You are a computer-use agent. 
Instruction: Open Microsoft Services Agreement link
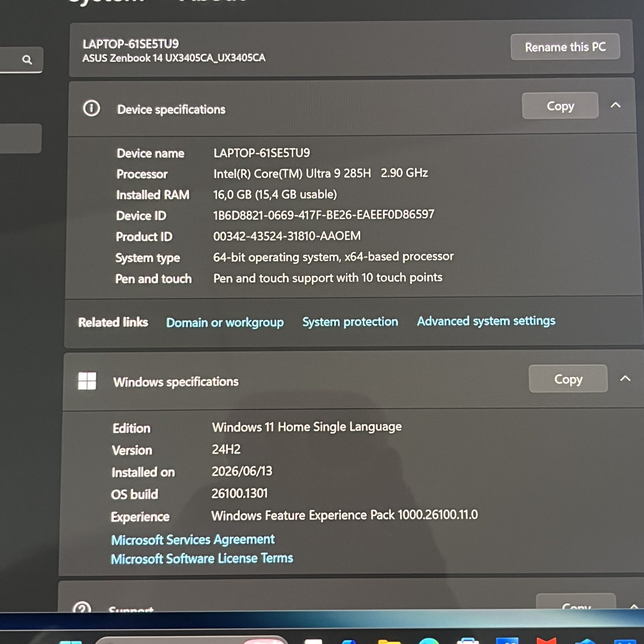pos(193,540)
